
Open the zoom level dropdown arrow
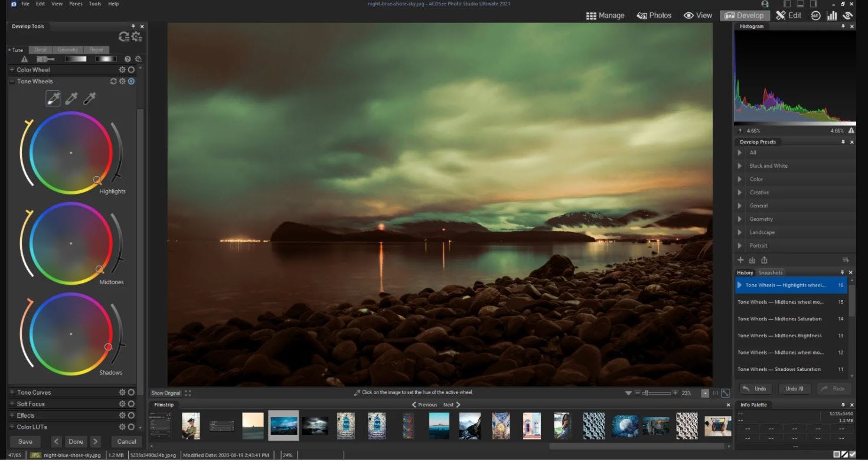pyautogui.click(x=705, y=393)
